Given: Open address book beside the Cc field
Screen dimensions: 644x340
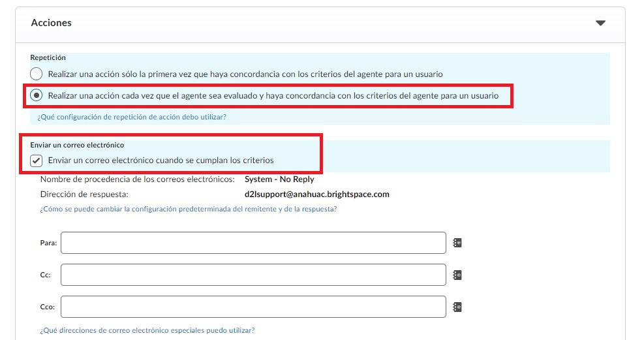Looking at the screenshot, I should coord(457,275).
